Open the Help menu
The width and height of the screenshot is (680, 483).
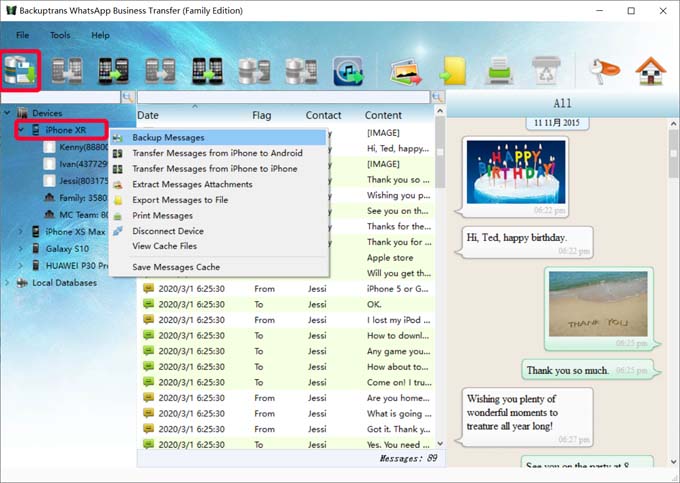pos(100,35)
